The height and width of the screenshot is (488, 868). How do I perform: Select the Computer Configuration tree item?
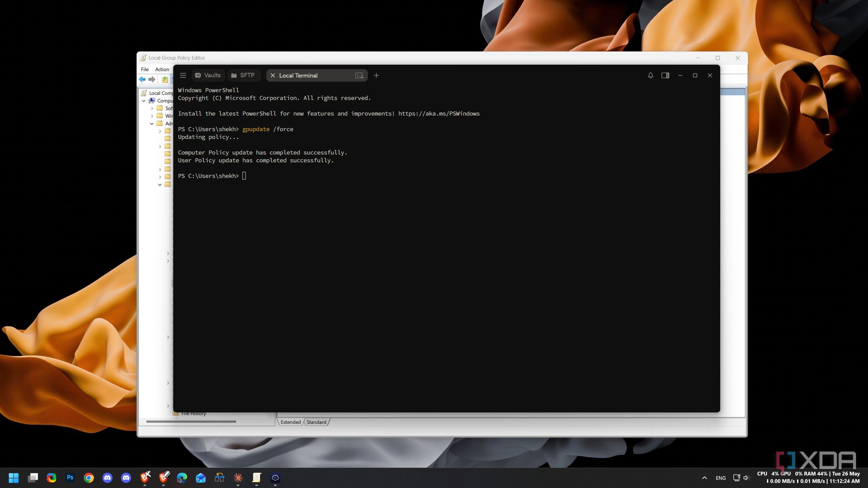pos(161,101)
